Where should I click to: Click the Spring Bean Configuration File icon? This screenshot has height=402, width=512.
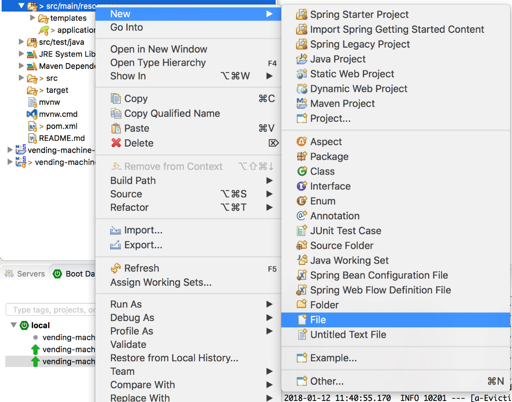302,275
